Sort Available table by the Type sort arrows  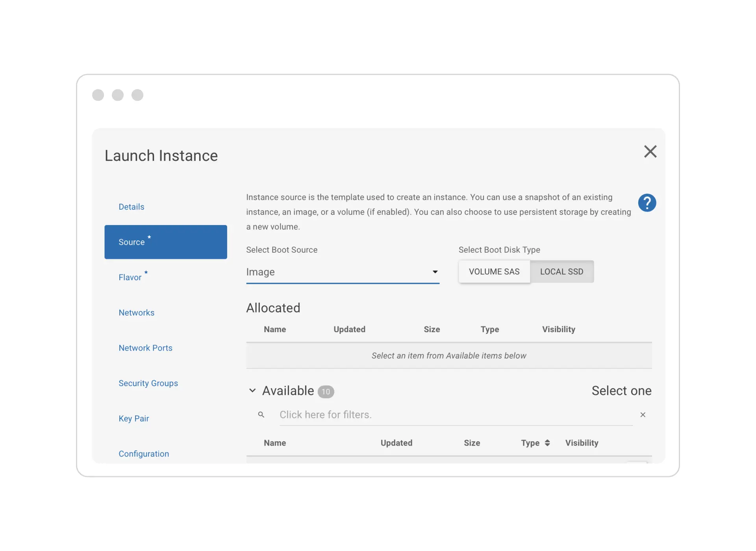[547, 443]
